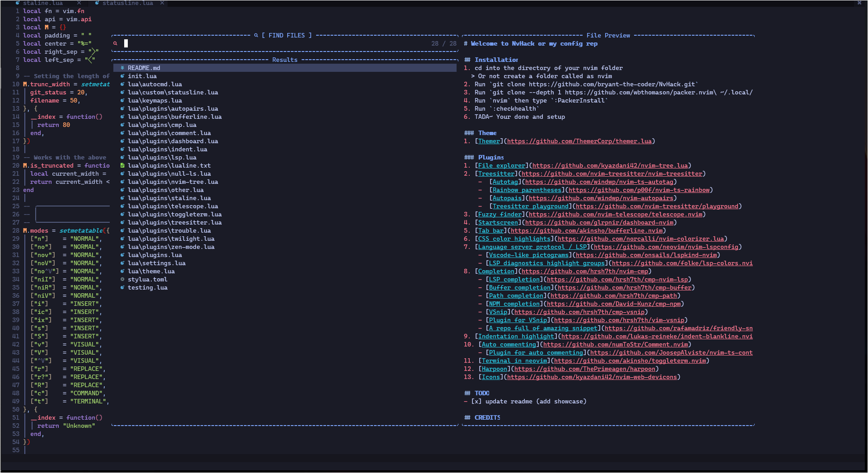The image size is (868, 473).
Task: Click the text file icon beside lualine.txt
Action: point(122,165)
